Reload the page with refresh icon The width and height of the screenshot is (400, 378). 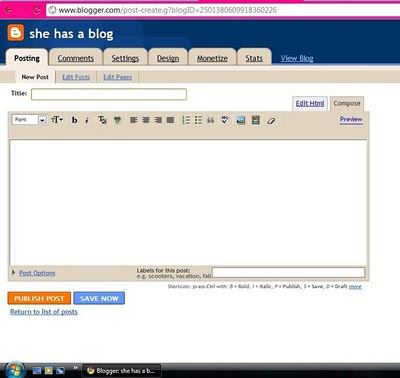[37, 10]
